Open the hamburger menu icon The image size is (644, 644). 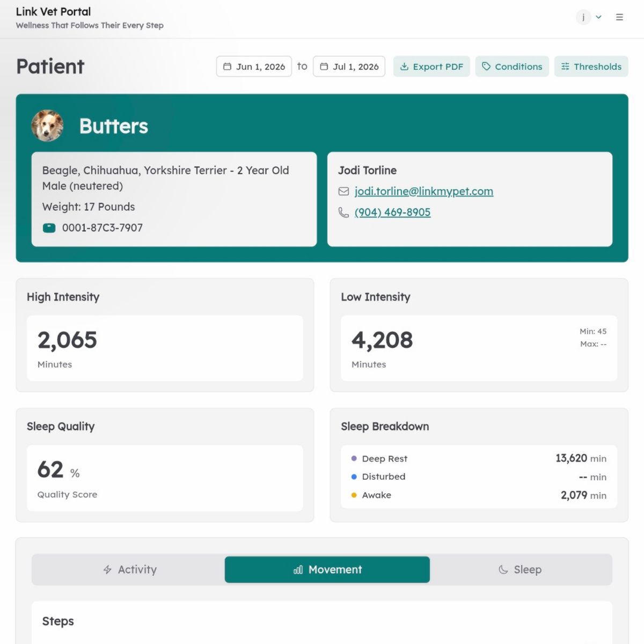point(619,17)
